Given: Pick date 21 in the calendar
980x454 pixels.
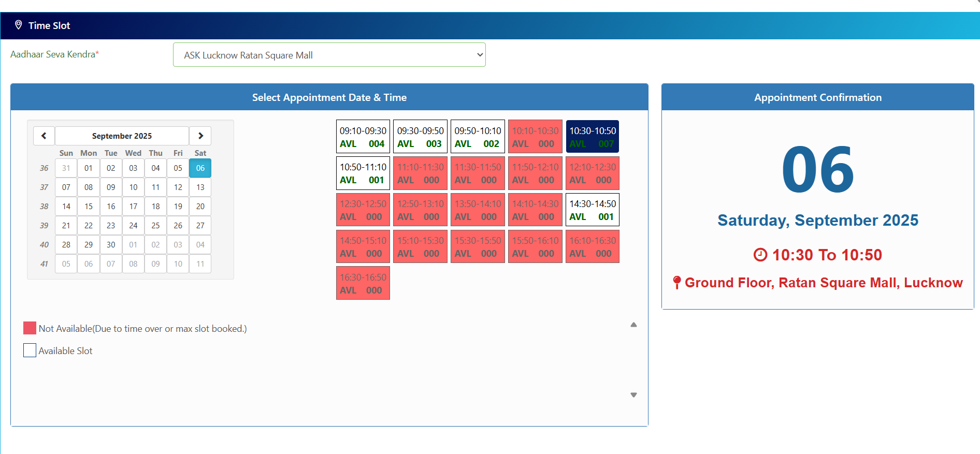Looking at the screenshot, I should coord(66,226).
